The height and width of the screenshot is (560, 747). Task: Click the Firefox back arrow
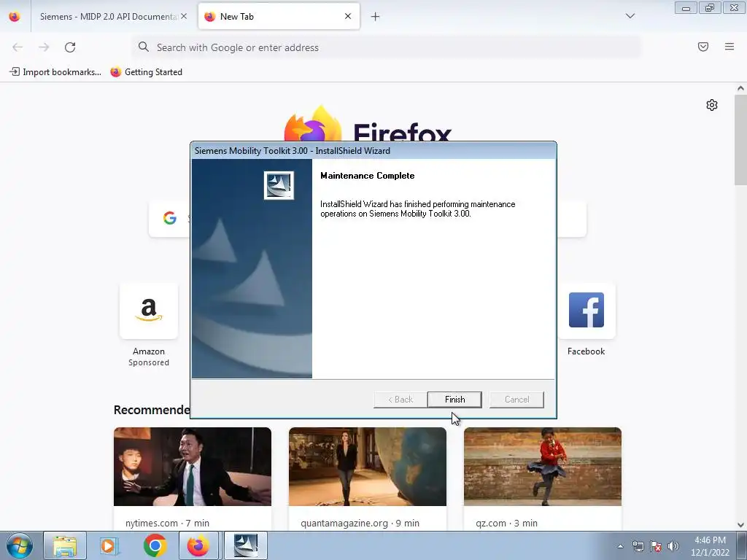(x=18, y=47)
